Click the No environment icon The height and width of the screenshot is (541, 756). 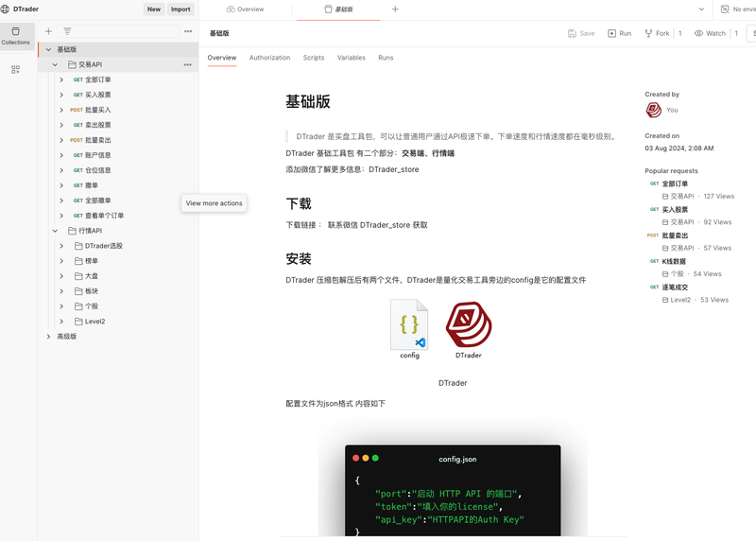coord(725,9)
